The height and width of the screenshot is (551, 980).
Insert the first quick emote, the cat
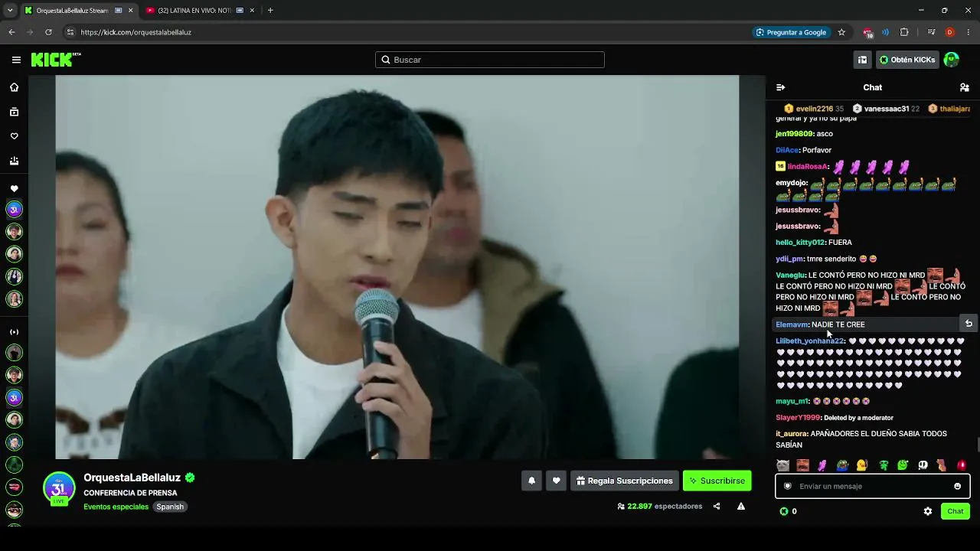pos(782,465)
